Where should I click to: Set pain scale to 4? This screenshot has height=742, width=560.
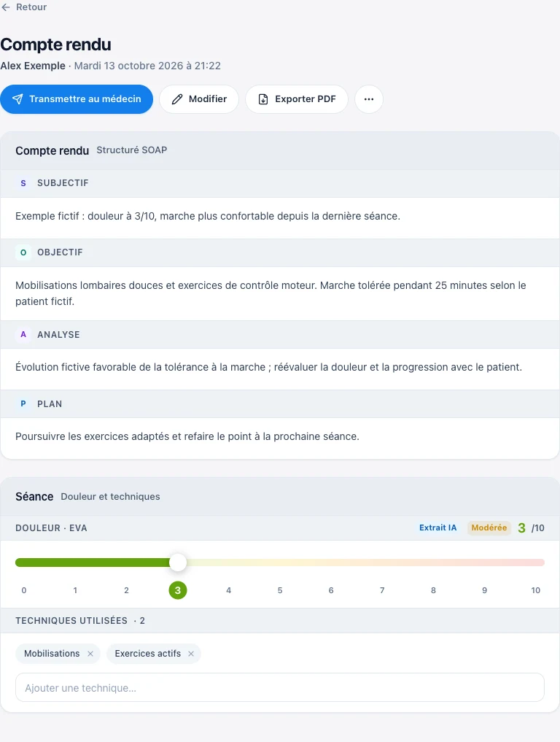(229, 590)
